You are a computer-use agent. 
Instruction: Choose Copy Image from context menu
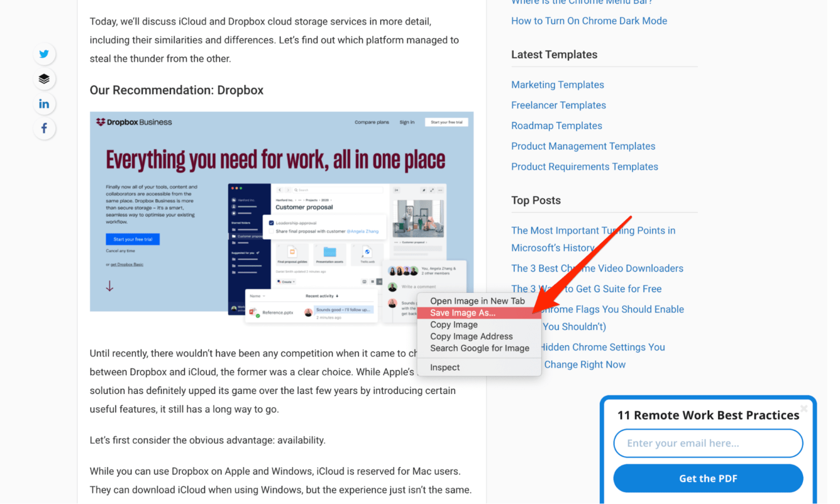coord(479,325)
